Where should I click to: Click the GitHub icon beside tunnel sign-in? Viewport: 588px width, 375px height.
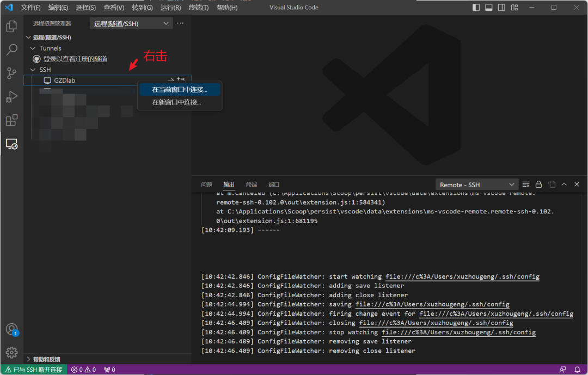37,59
